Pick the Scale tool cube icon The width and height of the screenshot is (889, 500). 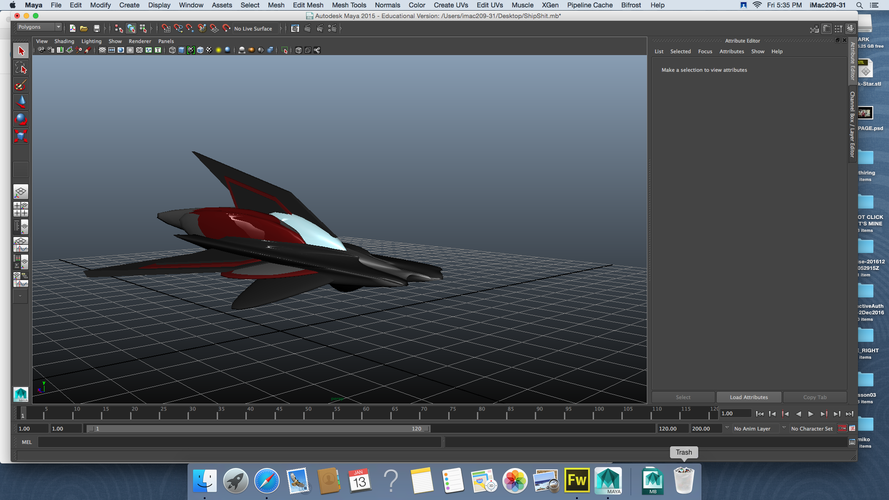21,136
